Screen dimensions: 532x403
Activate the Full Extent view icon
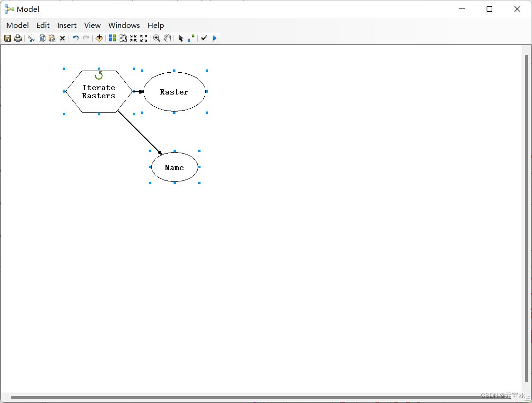123,38
